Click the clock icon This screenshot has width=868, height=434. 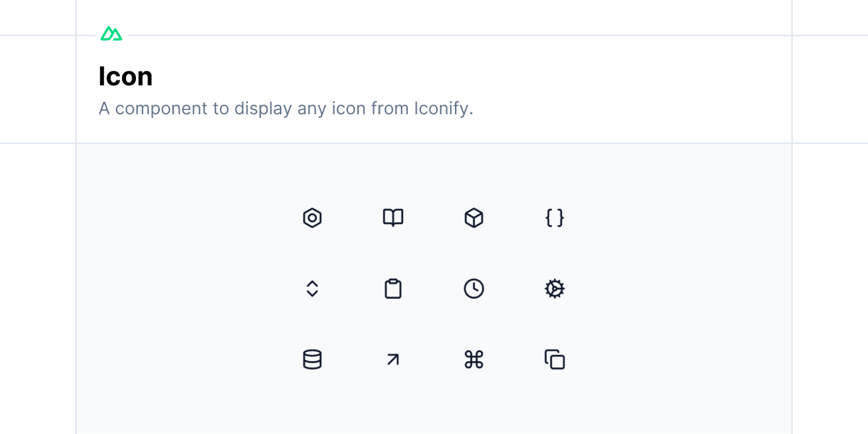coord(474,289)
